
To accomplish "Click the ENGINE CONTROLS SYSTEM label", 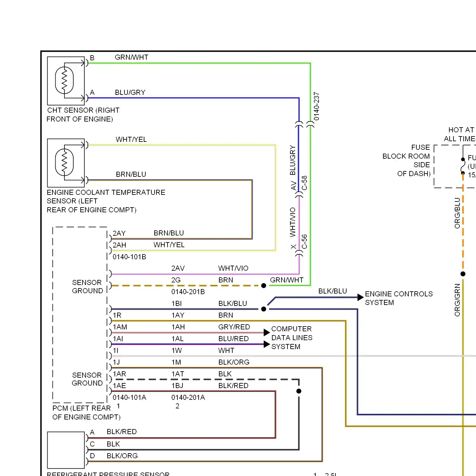I will pyautogui.click(x=399, y=298).
